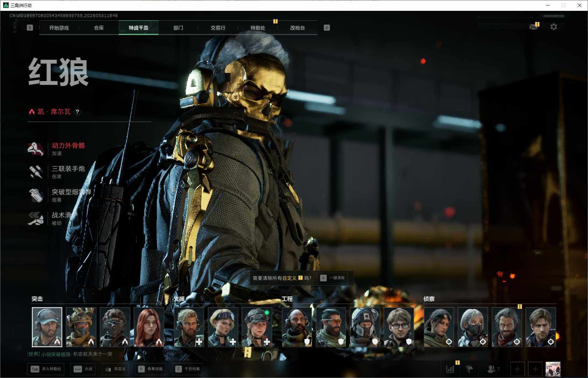Image resolution: width=588 pixels, height=378 pixels.
Task: Click the 工程 class label
Action: 287,299
